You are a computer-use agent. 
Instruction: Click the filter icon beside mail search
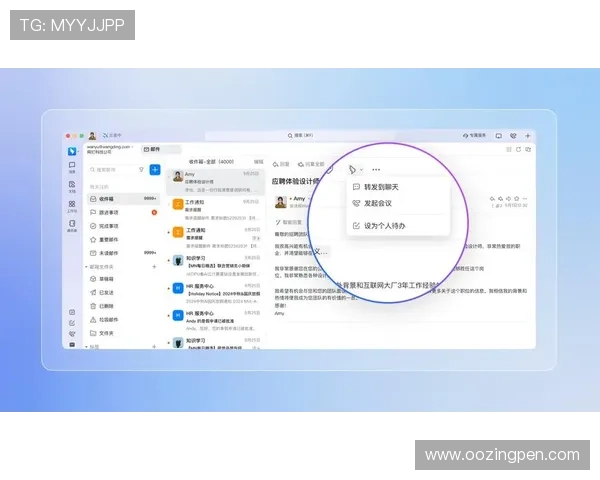point(141,169)
